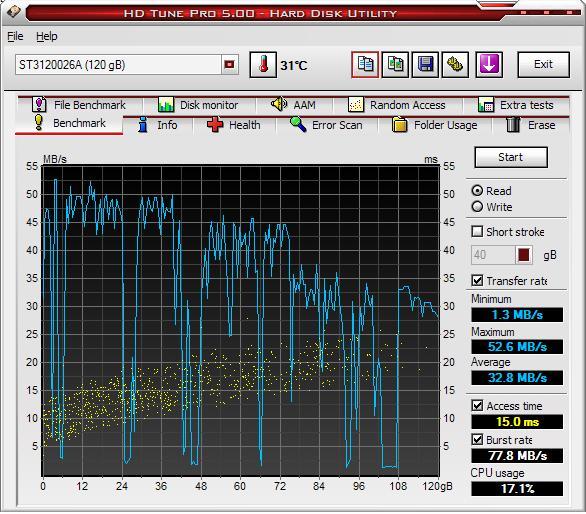586x514 pixels.
Task: Open the Info tab
Action: point(158,125)
